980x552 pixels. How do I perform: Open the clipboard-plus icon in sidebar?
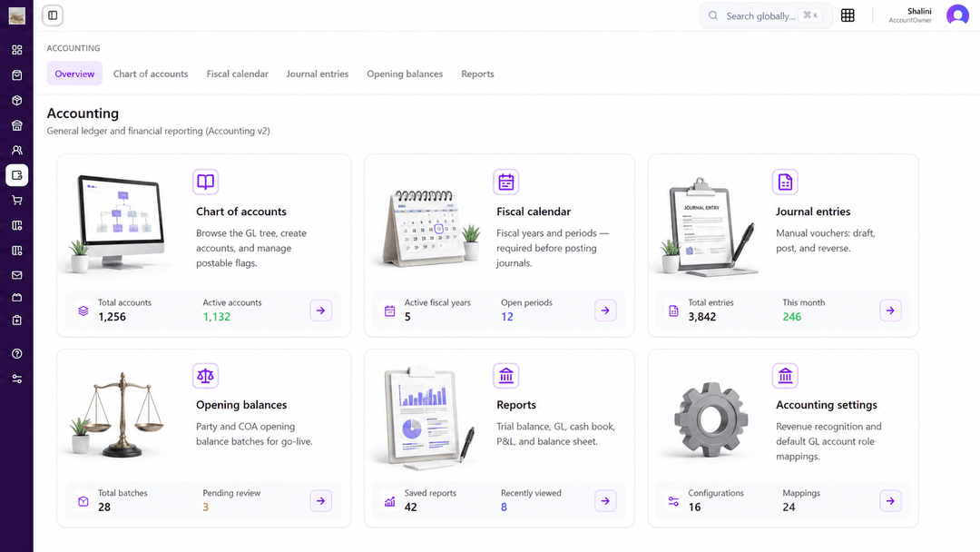[17, 320]
